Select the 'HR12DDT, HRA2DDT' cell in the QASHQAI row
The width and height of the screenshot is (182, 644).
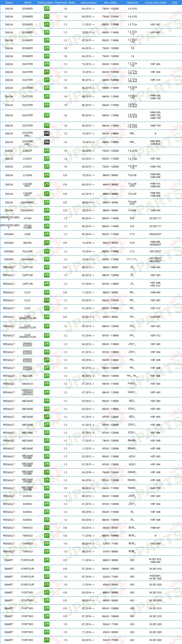[x=155, y=260]
